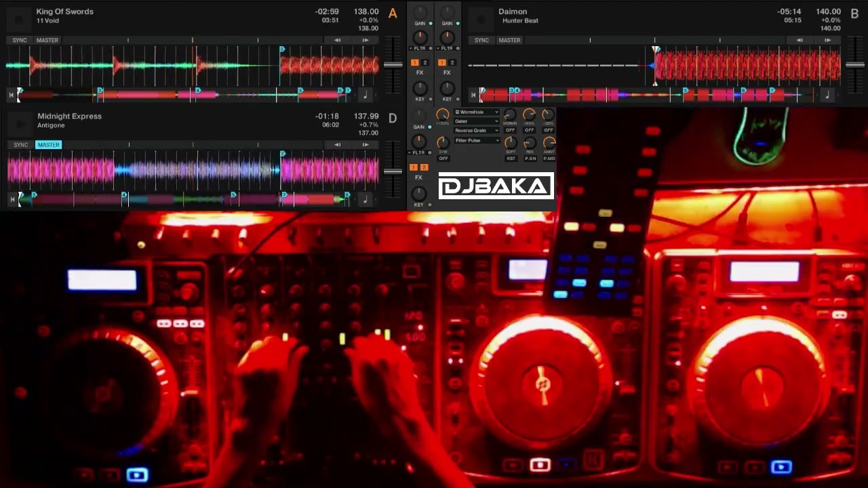868x488 pixels.
Task: Click Deck B tempo fader handle
Action: click(x=854, y=64)
